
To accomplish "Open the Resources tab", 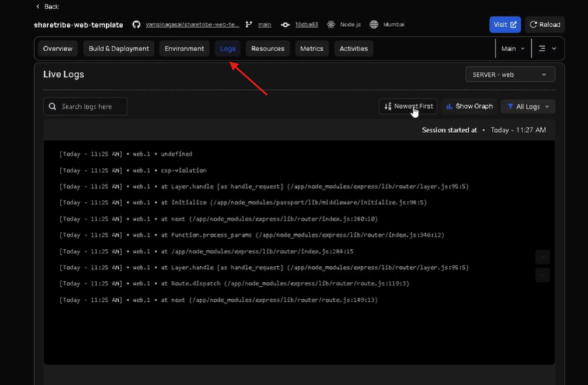I will [268, 48].
